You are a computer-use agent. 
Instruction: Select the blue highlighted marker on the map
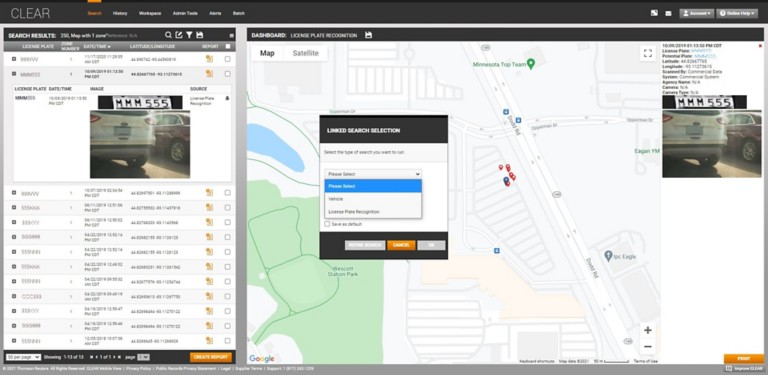pos(506,181)
